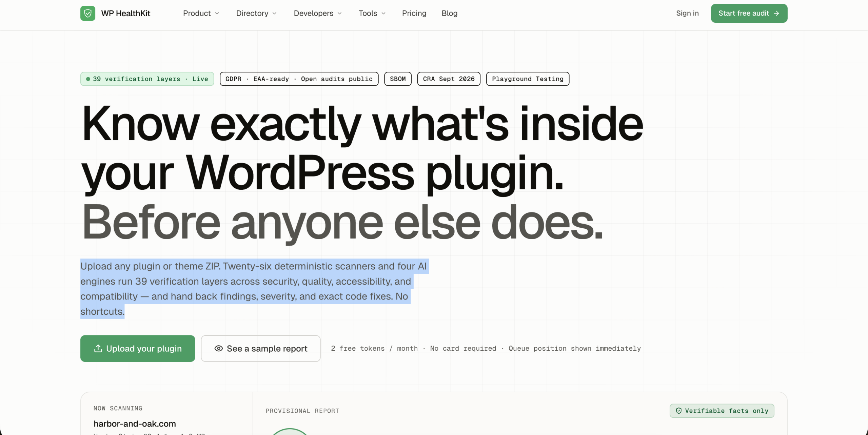Expand the Directory menu chevron
The image size is (868, 435).
click(275, 13)
